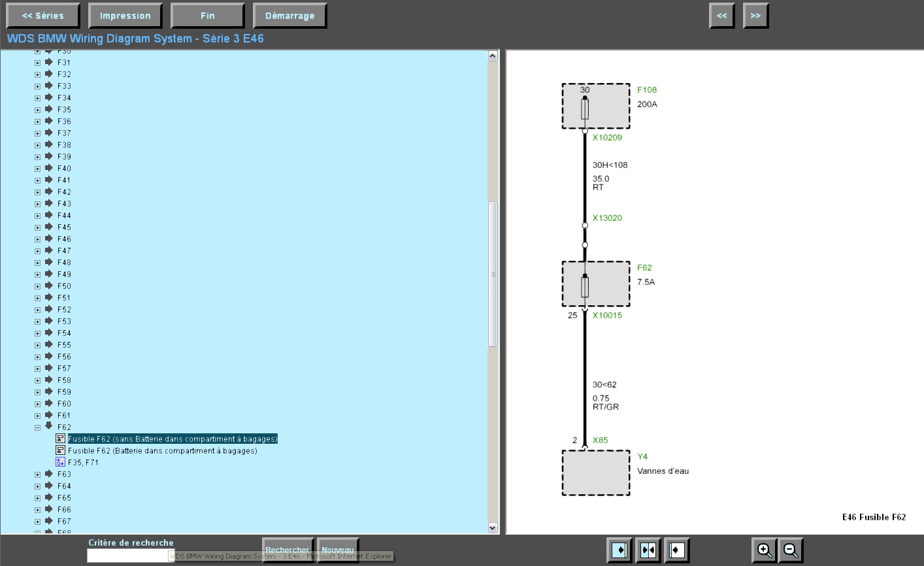Click the arrow icon next to F37

point(48,133)
